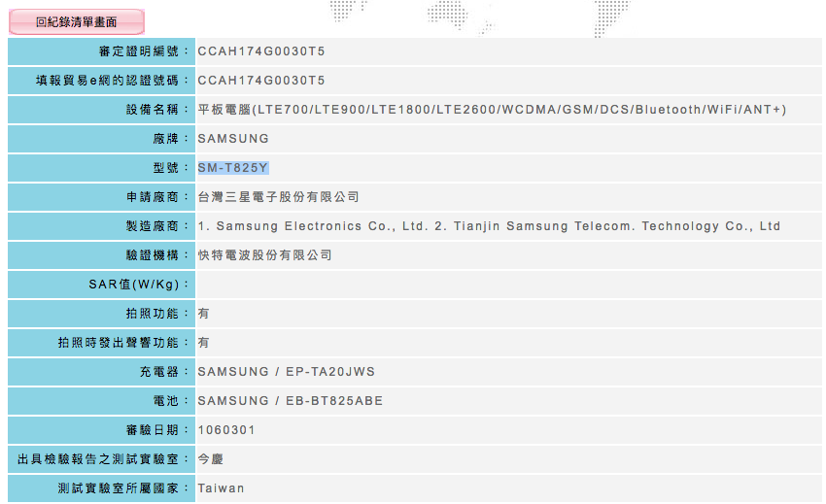Click the 電池 label
826x504 pixels.
(171, 401)
